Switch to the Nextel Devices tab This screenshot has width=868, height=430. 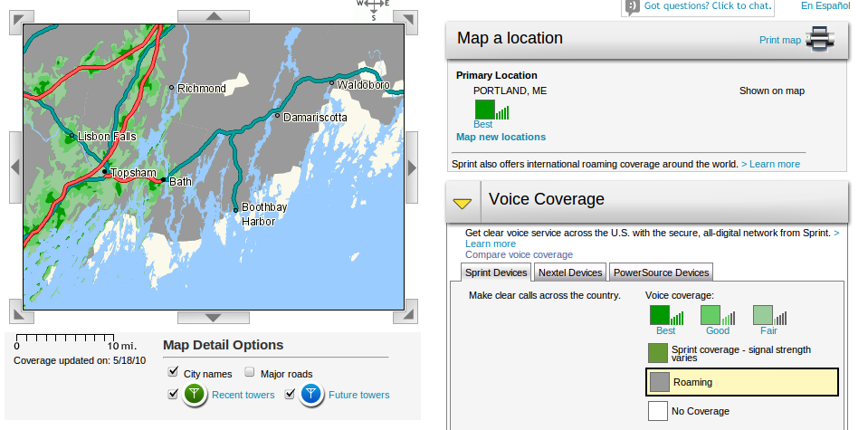coord(570,272)
